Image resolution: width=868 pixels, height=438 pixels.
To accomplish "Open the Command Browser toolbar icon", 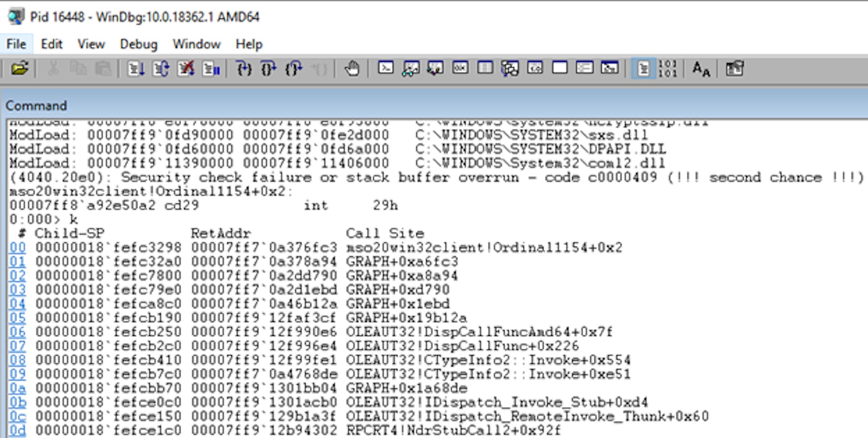I will [609, 68].
